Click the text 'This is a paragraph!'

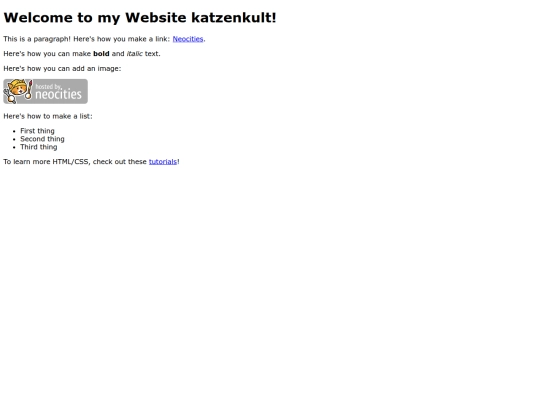coord(37,39)
